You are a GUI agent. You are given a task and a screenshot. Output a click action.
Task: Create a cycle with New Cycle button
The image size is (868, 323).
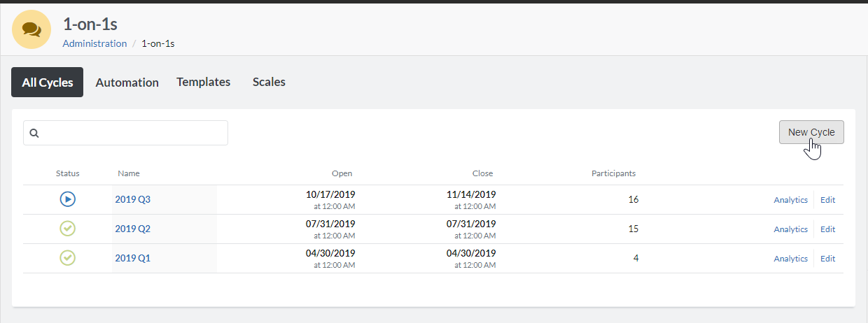coord(811,132)
